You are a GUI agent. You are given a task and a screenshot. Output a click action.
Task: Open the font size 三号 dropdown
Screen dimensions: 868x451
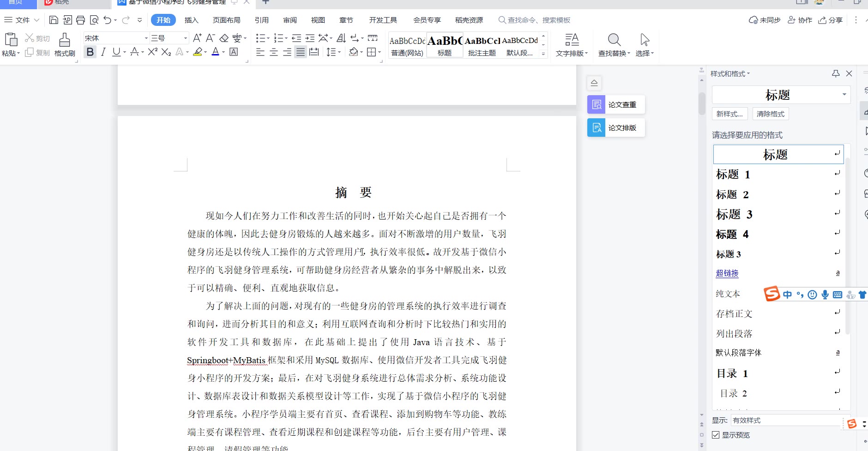(186, 38)
